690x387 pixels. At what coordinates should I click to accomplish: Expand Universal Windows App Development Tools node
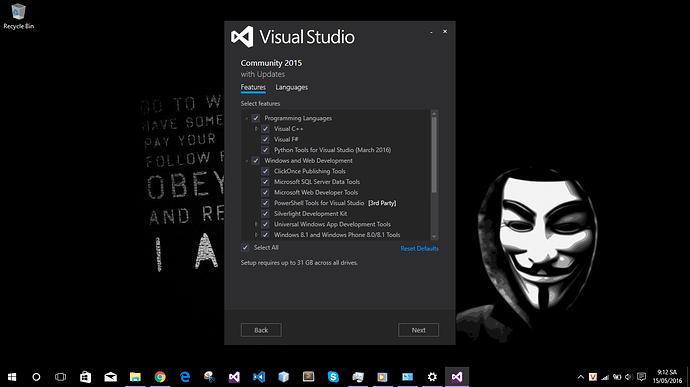(x=256, y=224)
